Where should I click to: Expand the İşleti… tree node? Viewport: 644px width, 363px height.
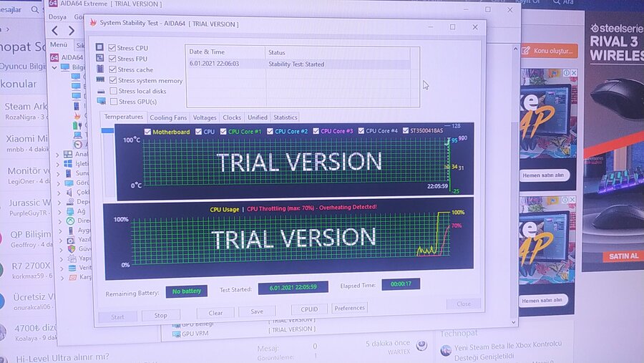[x=58, y=165]
